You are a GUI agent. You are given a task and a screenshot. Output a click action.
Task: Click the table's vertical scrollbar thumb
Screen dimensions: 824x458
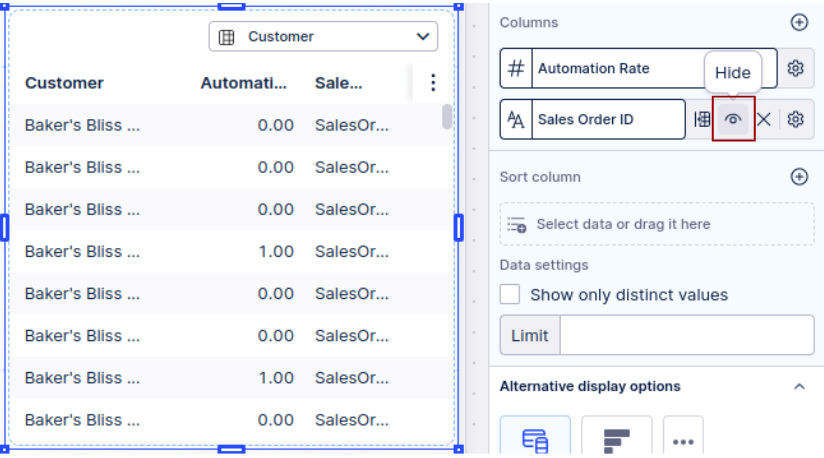(x=446, y=117)
